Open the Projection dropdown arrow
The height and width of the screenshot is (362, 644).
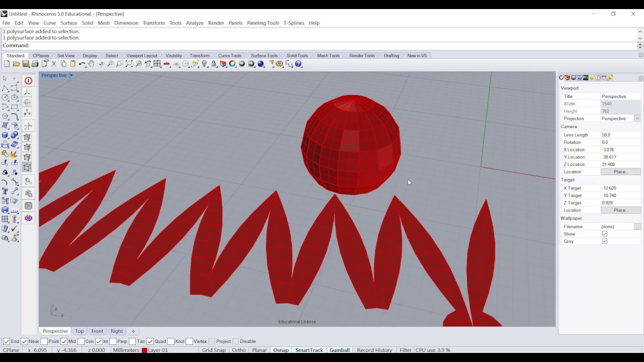pos(637,119)
